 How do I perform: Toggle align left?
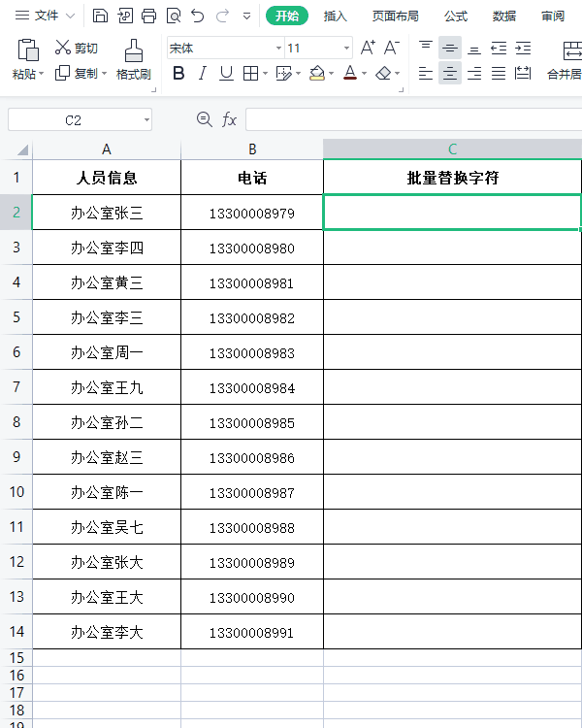click(x=426, y=73)
